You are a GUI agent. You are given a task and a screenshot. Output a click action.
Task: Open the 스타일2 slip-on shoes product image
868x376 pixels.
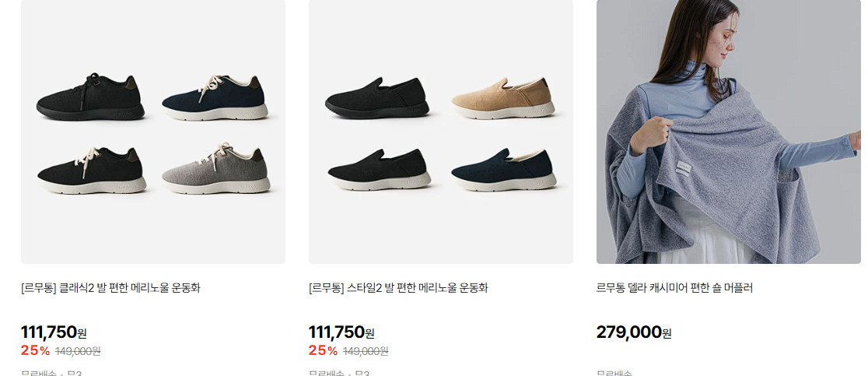click(x=441, y=132)
